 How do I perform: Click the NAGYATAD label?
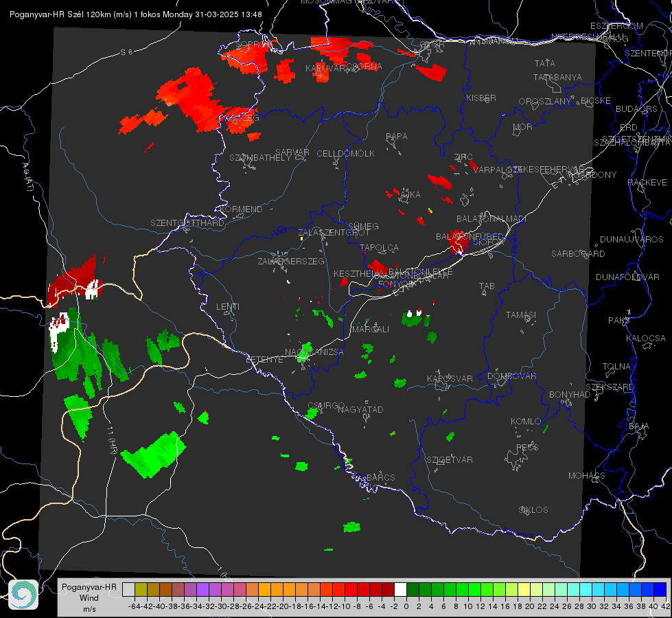click(x=360, y=409)
